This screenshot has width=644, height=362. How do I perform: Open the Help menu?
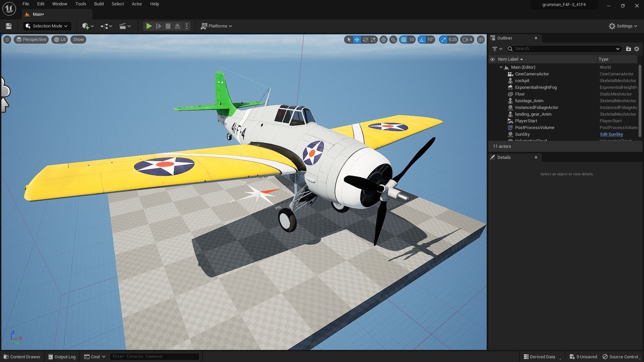coord(155,4)
